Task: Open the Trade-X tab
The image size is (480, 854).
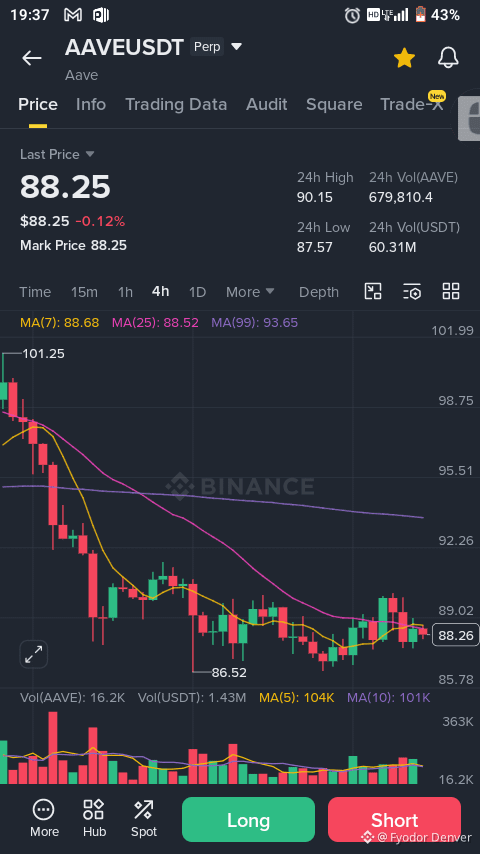Action: point(412,105)
